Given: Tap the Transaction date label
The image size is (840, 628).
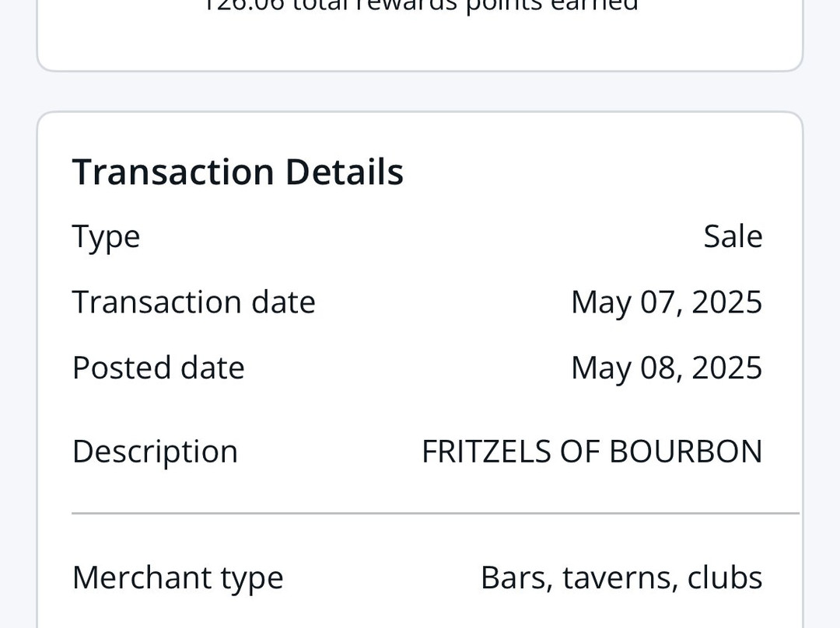Looking at the screenshot, I should (194, 302).
